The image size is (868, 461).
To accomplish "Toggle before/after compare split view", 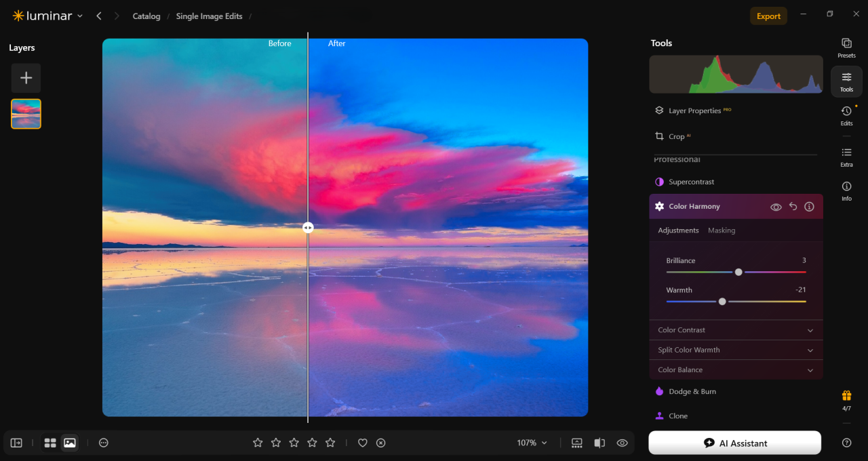I will click(x=599, y=443).
